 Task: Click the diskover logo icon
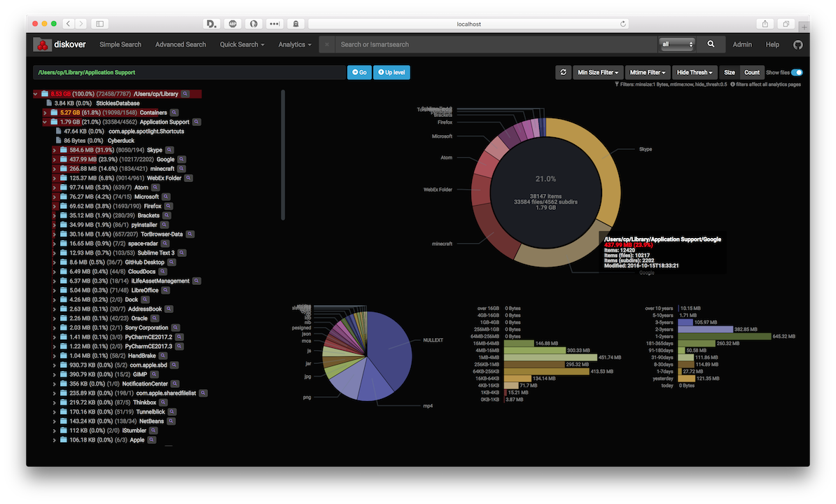point(42,45)
